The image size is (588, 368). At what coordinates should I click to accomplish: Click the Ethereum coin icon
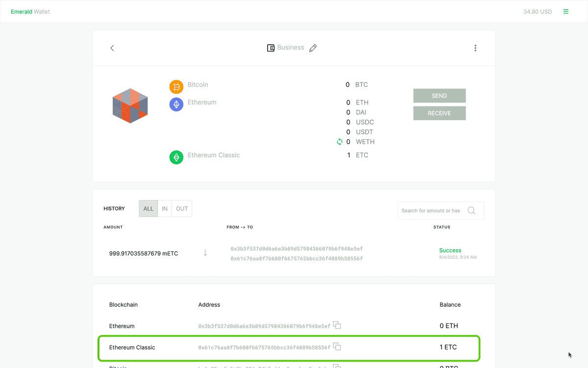coord(176,104)
